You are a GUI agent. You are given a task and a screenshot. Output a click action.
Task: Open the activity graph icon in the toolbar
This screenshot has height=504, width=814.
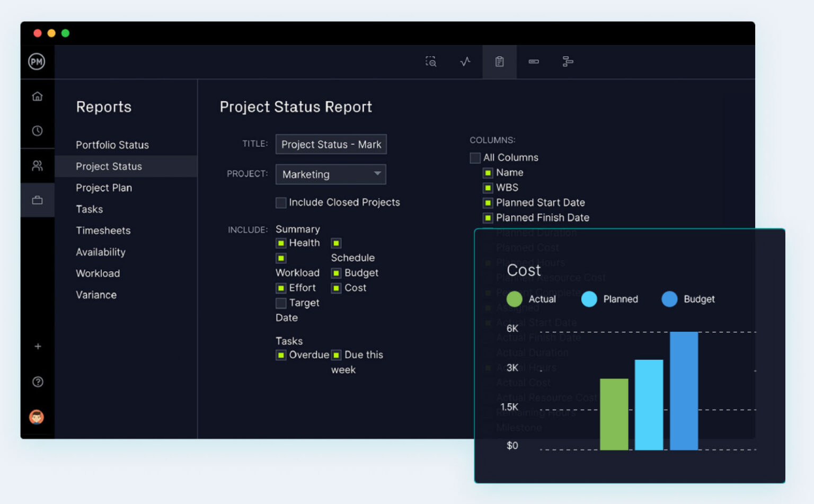[x=465, y=61]
